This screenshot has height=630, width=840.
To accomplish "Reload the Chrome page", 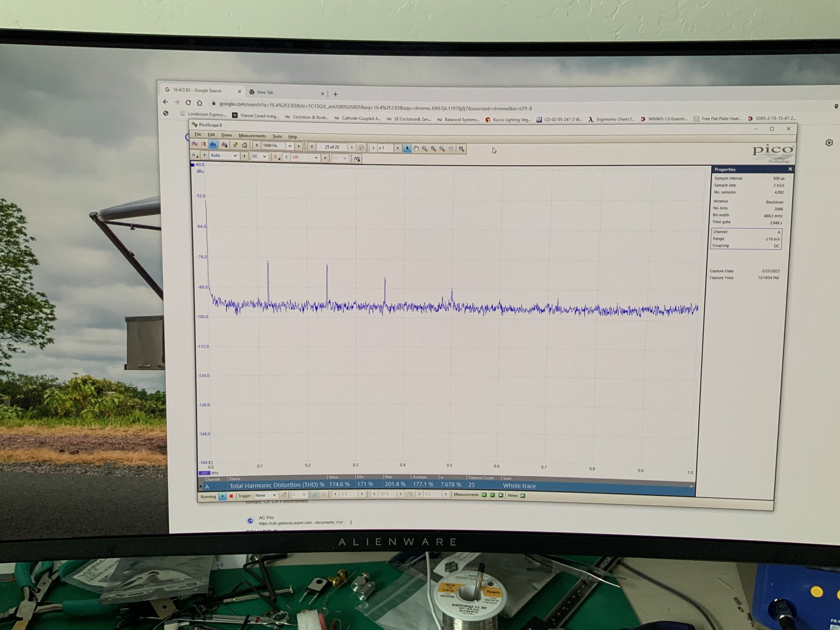I will click(188, 103).
